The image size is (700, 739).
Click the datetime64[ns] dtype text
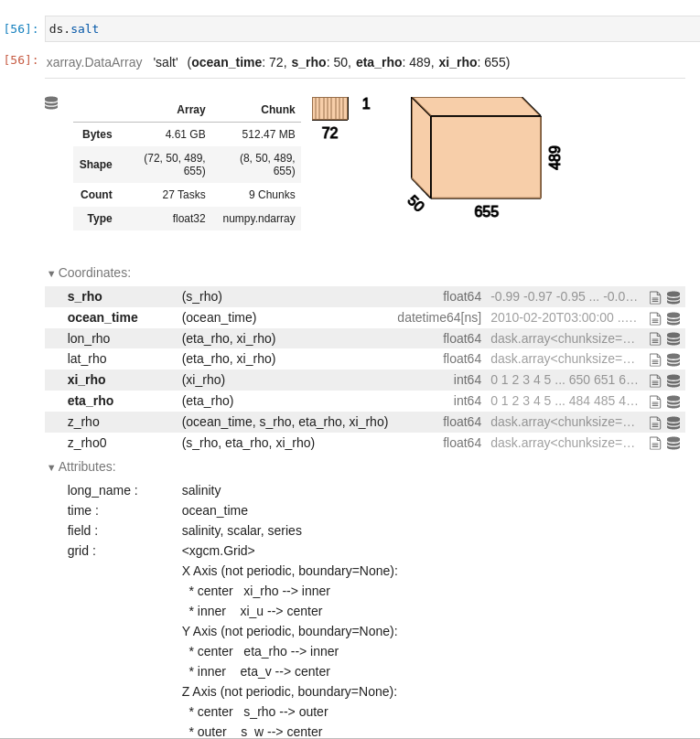439,317
